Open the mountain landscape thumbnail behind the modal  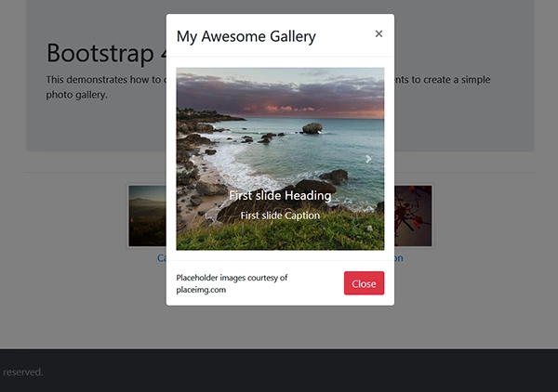[x=147, y=216]
